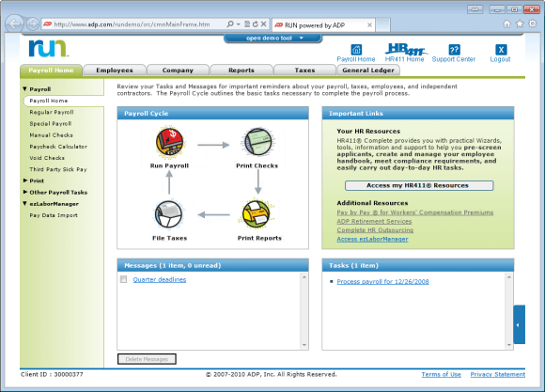Click the File Taxes icon
The height and width of the screenshot is (392, 545).
[x=168, y=214]
